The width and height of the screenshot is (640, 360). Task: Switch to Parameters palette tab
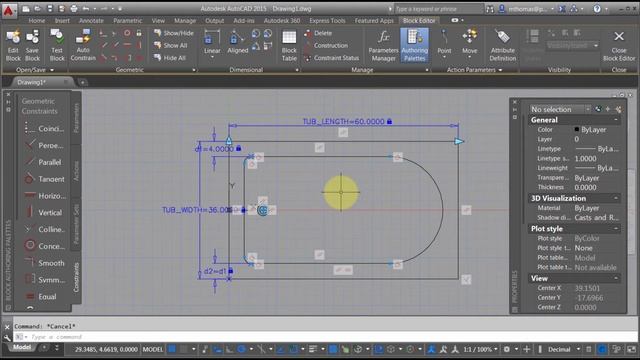(76, 118)
